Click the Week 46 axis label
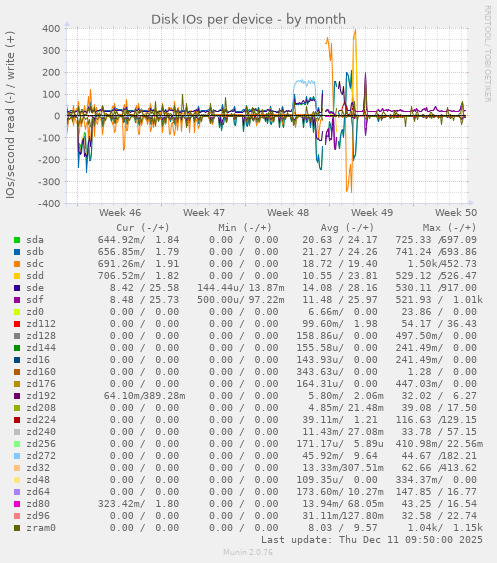497x563 pixels. (x=120, y=213)
